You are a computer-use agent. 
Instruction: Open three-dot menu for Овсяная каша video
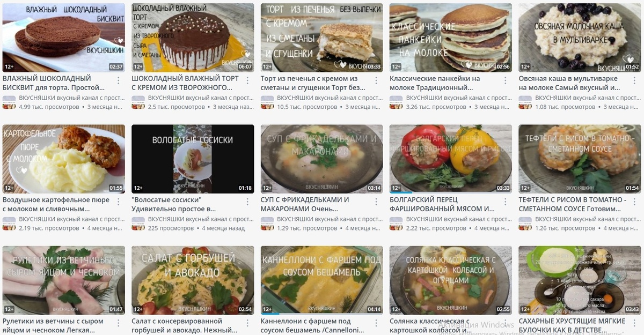point(635,80)
